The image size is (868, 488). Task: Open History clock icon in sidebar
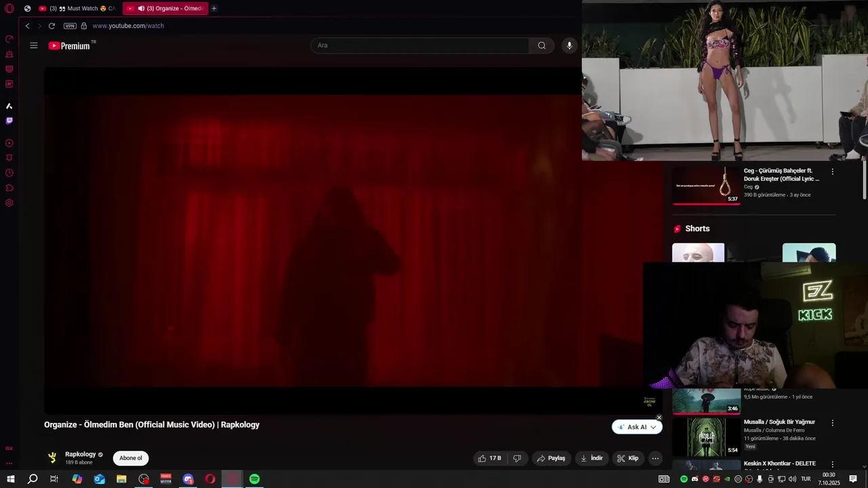(x=9, y=173)
